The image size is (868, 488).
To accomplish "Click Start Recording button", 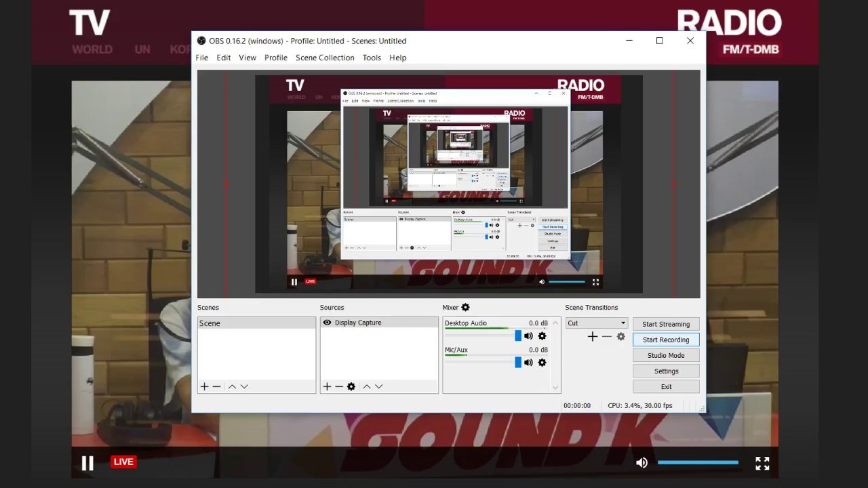I will [x=666, y=340].
